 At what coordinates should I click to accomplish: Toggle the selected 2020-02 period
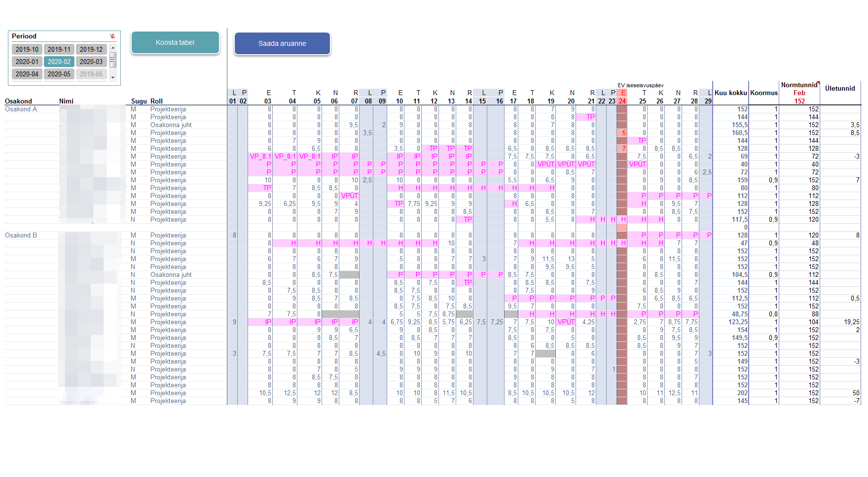tap(59, 62)
